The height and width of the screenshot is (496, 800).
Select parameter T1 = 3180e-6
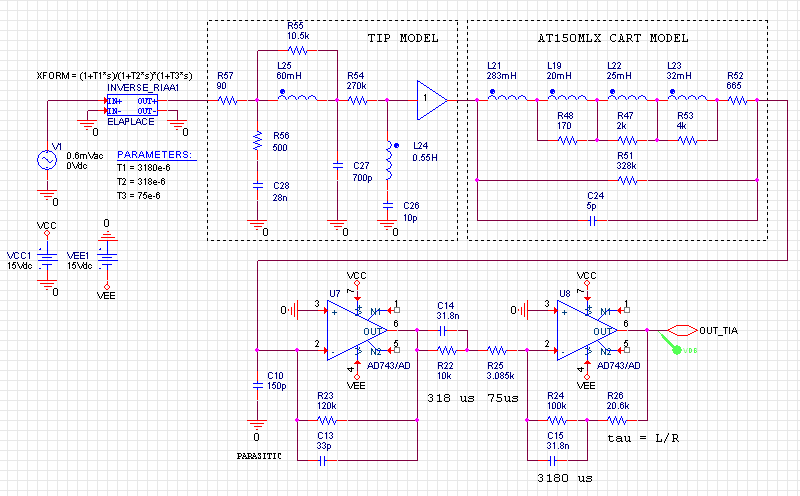144,167
